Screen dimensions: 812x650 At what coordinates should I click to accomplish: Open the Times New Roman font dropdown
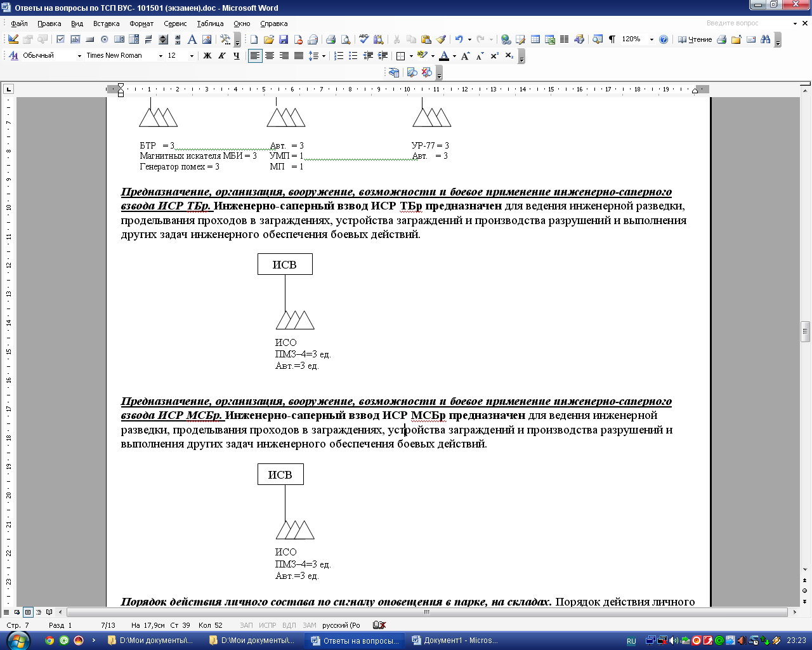coord(160,56)
